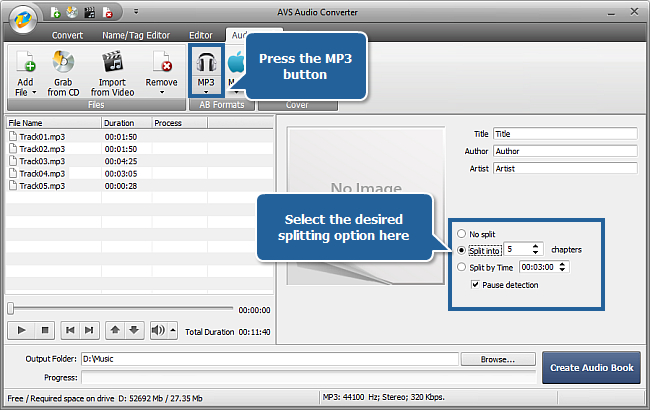
Task: Click Import from Video in the ribbon
Action: (112, 73)
